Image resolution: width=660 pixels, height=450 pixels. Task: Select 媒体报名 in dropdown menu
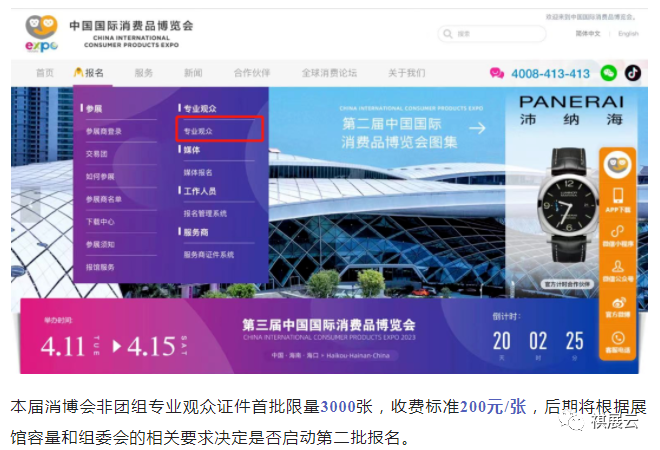(x=198, y=173)
